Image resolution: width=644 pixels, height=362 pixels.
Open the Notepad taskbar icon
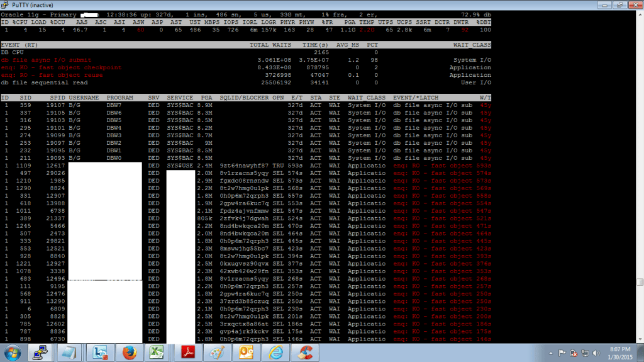(x=69, y=353)
